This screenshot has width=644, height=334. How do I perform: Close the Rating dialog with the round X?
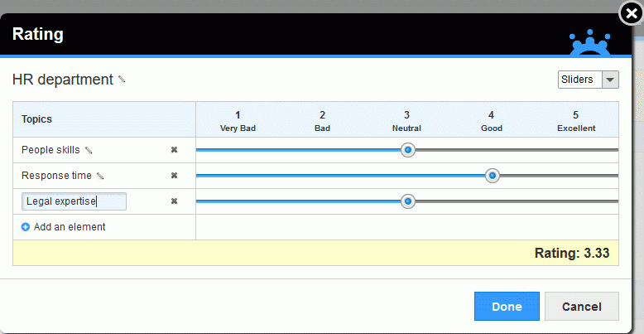[x=632, y=14]
